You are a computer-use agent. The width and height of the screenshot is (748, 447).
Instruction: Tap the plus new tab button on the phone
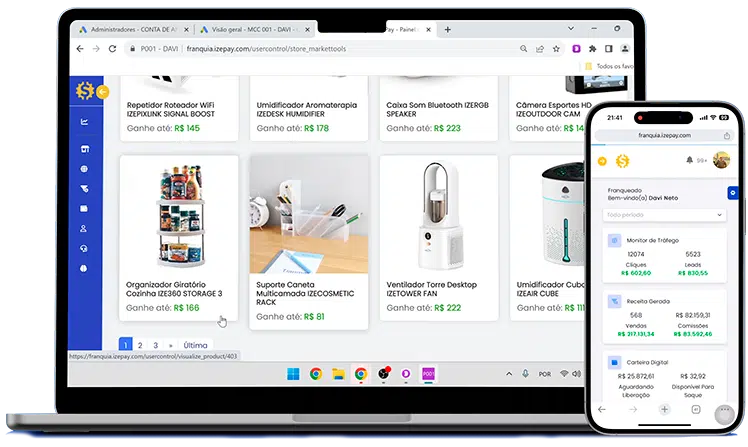pos(665,409)
